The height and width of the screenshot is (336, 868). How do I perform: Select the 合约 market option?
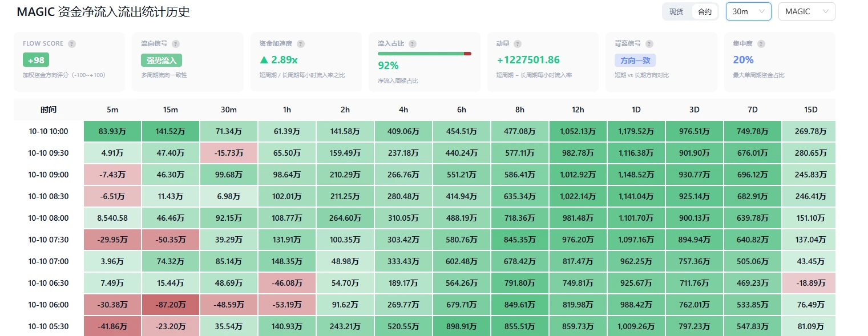click(705, 11)
